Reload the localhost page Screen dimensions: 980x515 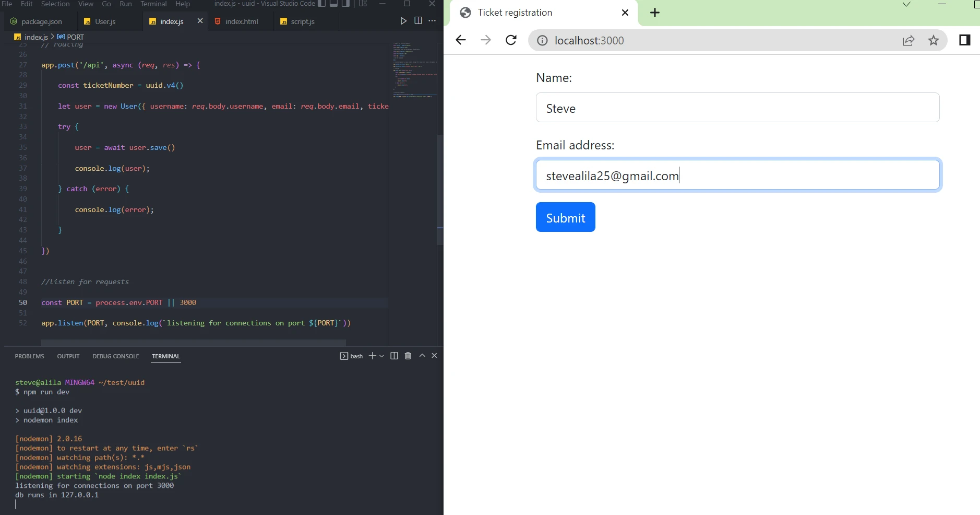pyautogui.click(x=511, y=40)
